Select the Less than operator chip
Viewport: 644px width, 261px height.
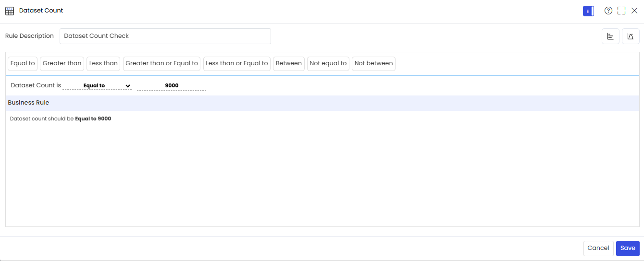(103, 63)
